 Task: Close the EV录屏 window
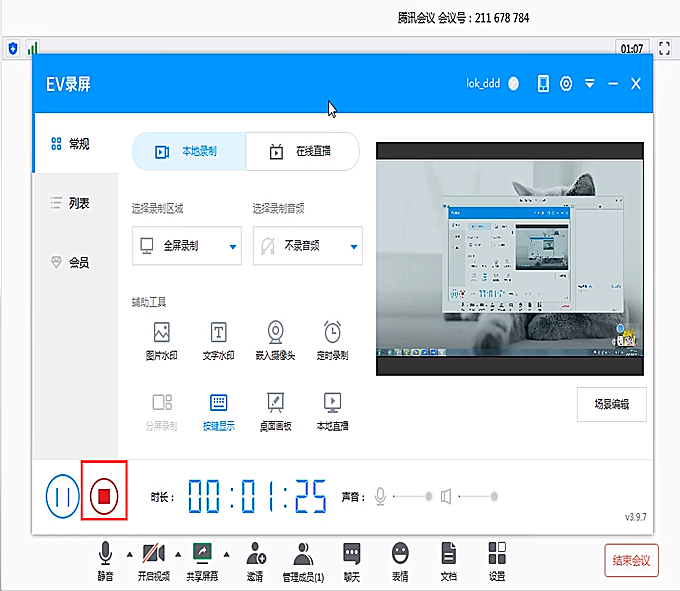636,83
